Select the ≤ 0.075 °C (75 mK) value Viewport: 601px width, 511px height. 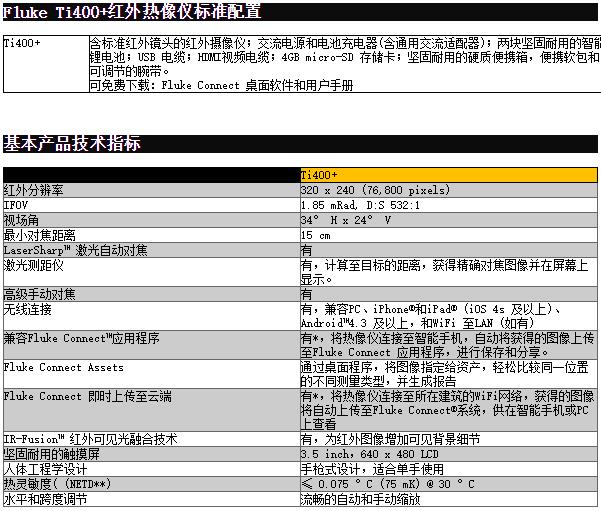tap(388, 484)
